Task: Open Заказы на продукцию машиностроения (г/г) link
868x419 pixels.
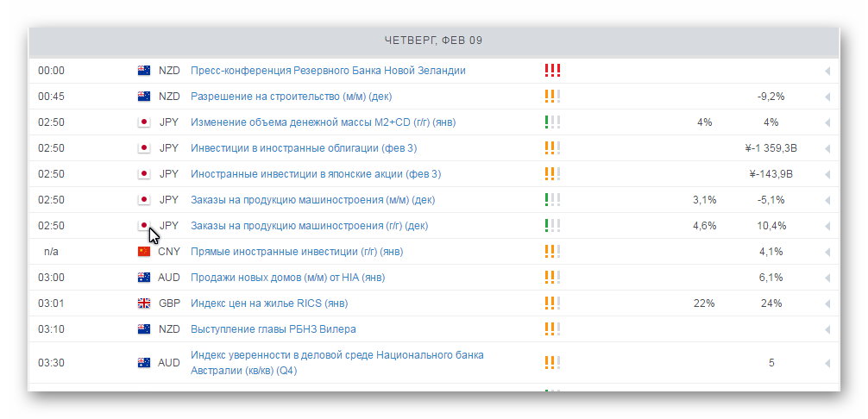Action: coord(310,226)
